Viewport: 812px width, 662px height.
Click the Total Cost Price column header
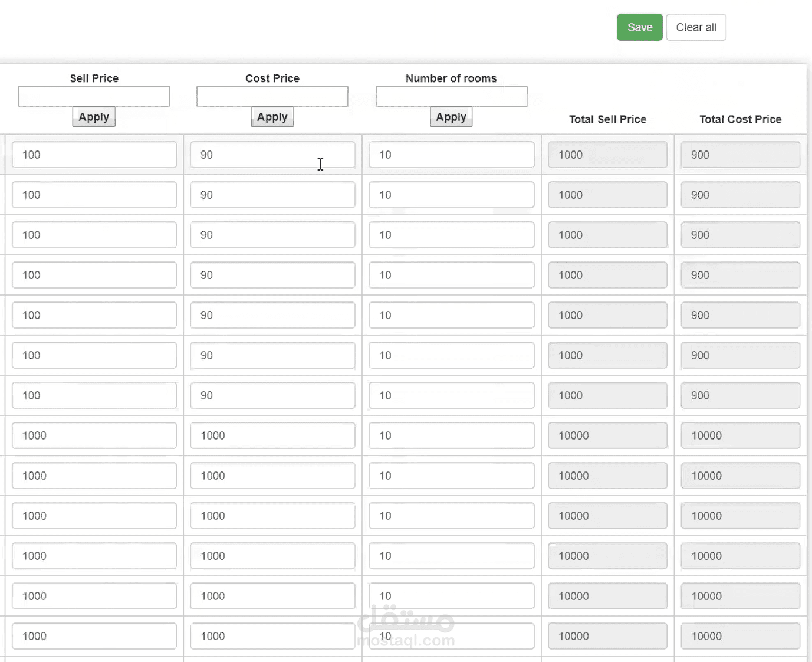740,119
